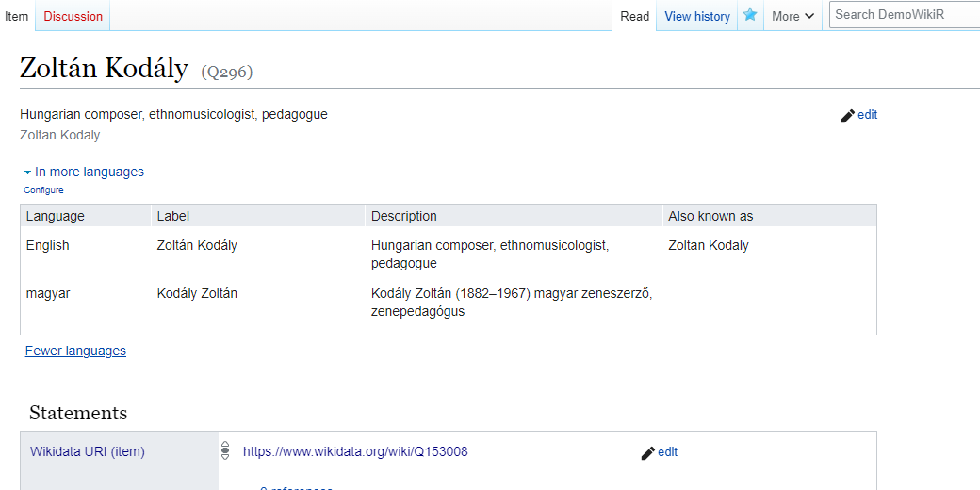Click the Zoltán Kodály page title

pos(104,68)
